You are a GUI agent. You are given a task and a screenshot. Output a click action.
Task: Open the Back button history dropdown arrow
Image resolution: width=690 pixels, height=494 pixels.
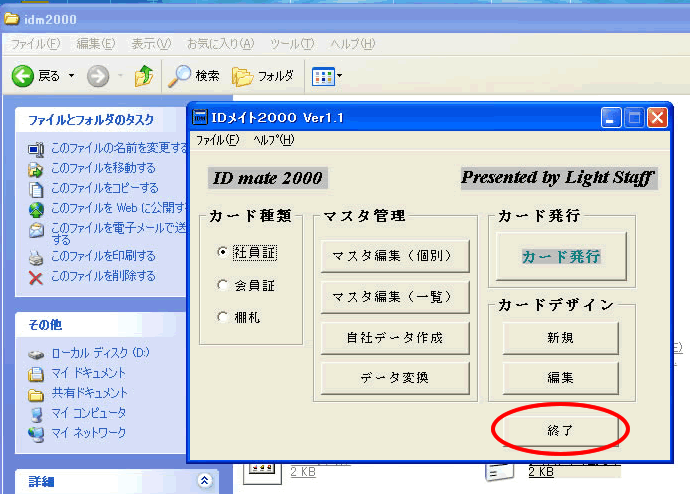click(x=71, y=76)
